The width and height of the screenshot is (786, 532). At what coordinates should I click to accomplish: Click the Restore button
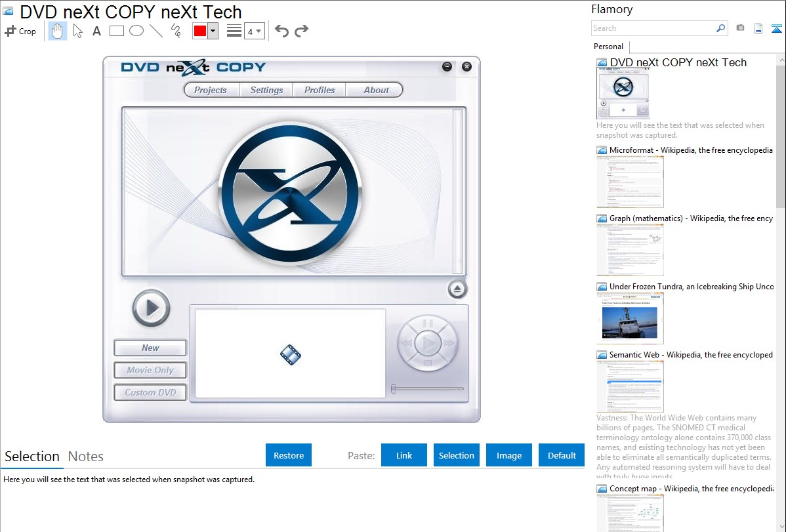coord(289,455)
